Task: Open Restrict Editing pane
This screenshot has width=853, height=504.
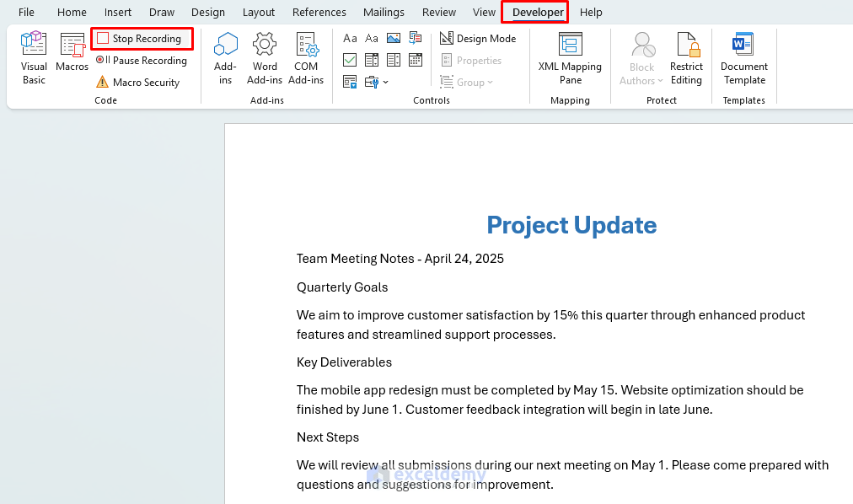Action: (x=686, y=57)
